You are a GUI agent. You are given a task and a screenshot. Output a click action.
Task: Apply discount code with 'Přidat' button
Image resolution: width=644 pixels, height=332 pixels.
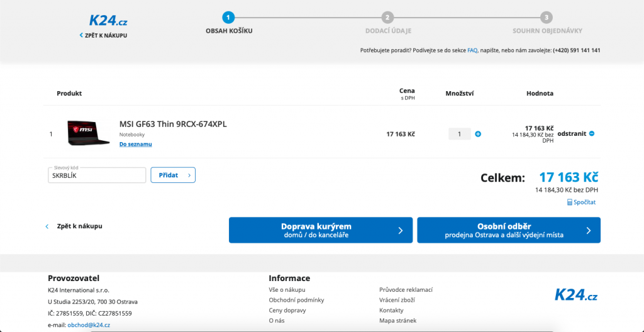tap(173, 175)
